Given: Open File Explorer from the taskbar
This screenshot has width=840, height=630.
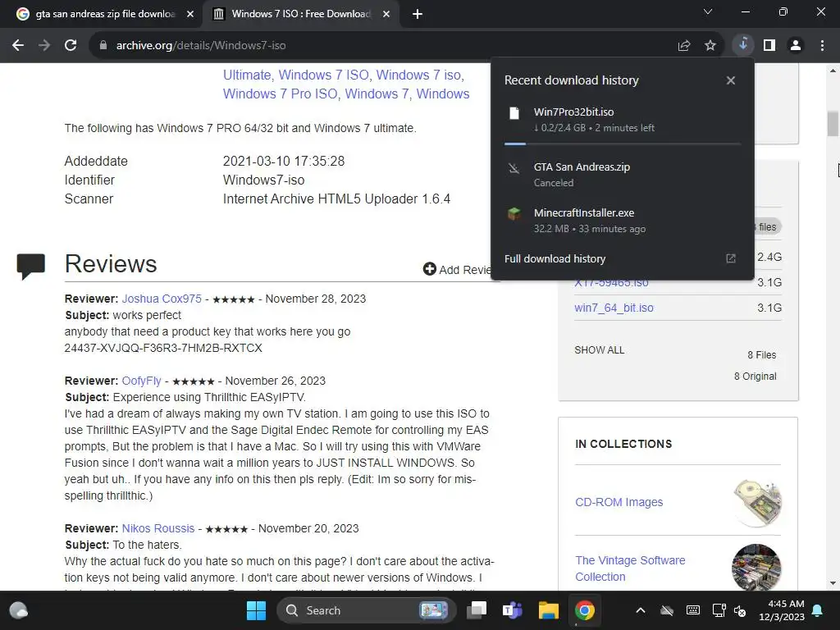Looking at the screenshot, I should [549, 610].
